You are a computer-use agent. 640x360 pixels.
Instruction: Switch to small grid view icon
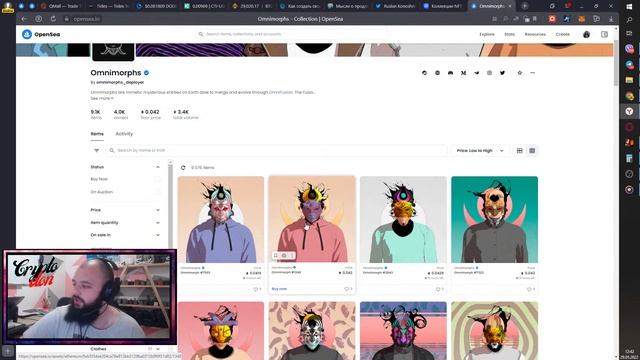(532, 151)
